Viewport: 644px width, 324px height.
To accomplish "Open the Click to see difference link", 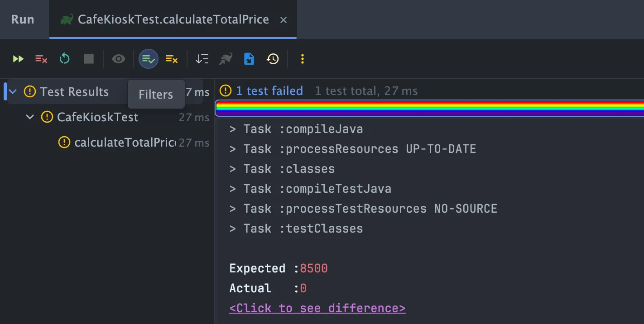I will (317, 308).
